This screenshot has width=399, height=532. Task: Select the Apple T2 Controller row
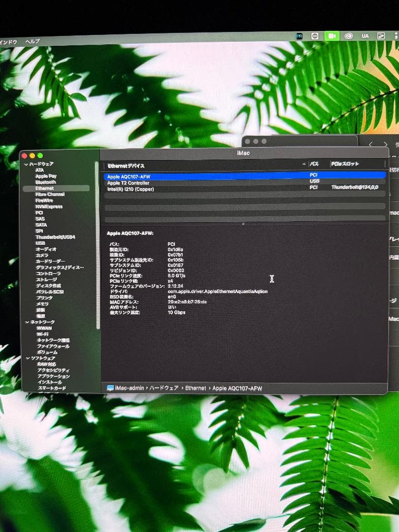[x=128, y=183]
